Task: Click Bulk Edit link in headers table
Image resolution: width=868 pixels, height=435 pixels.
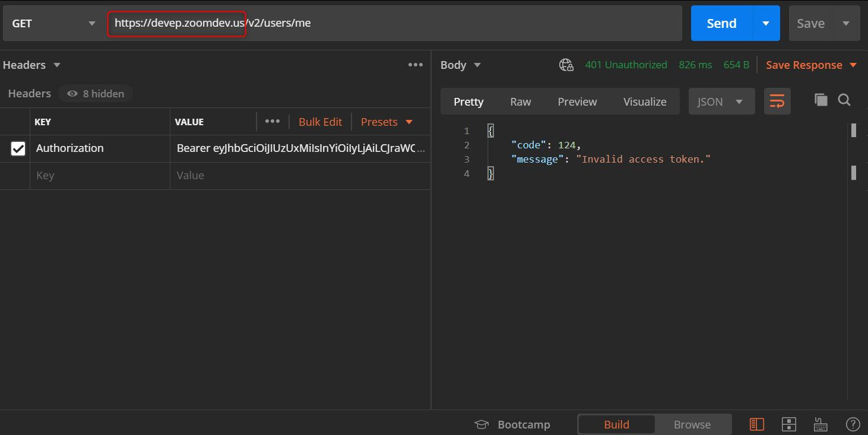Action: coord(320,122)
